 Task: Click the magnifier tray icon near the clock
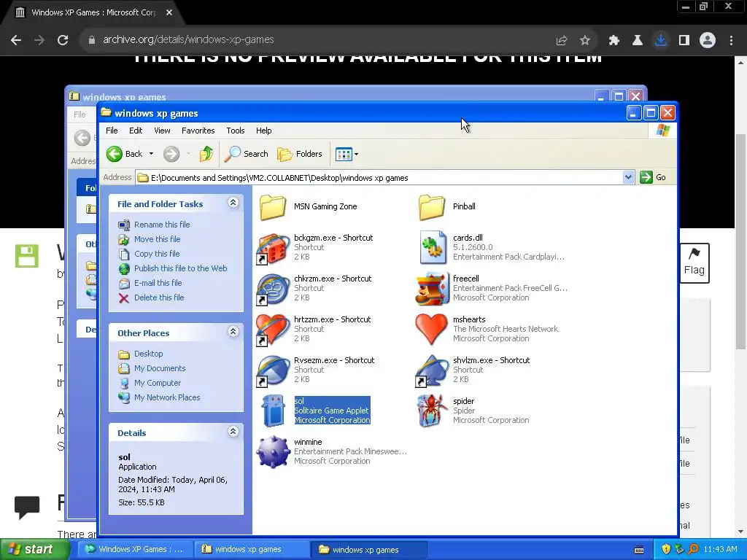(x=693, y=550)
